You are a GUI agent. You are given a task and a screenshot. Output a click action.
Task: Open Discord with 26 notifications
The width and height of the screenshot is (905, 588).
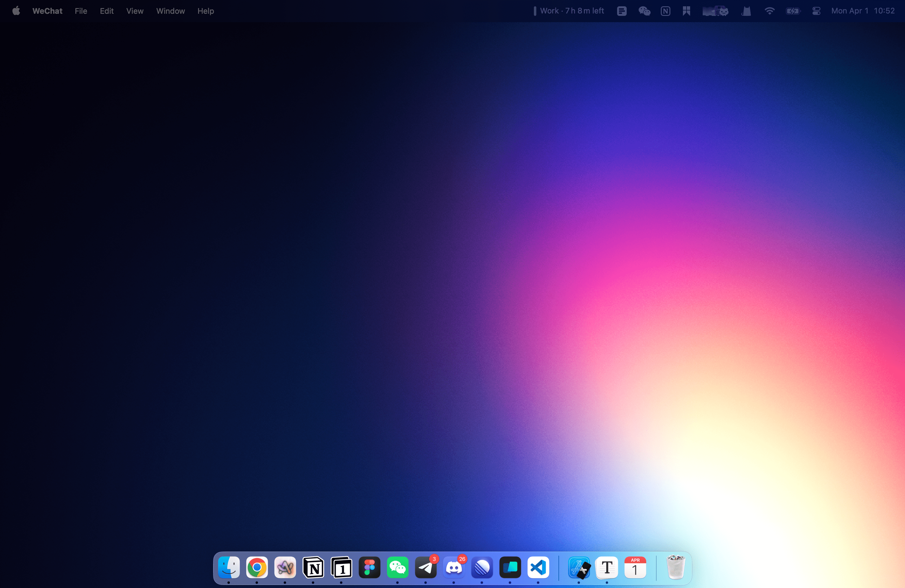pyautogui.click(x=454, y=568)
